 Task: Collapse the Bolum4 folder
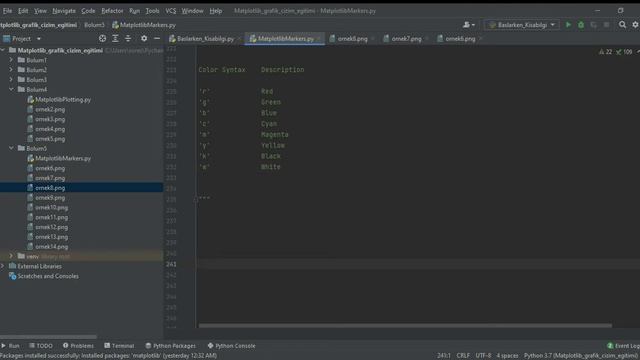tap(11, 89)
